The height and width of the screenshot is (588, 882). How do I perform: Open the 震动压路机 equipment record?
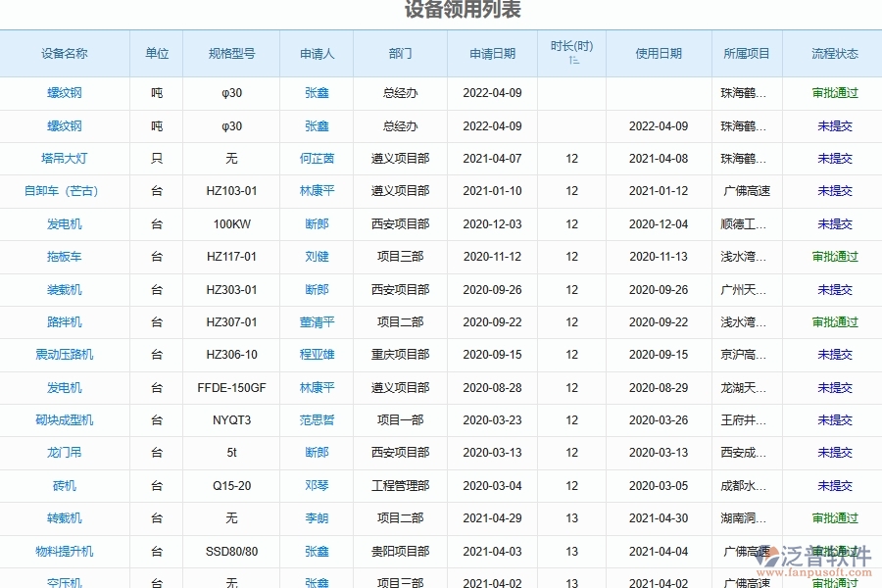[x=65, y=355]
